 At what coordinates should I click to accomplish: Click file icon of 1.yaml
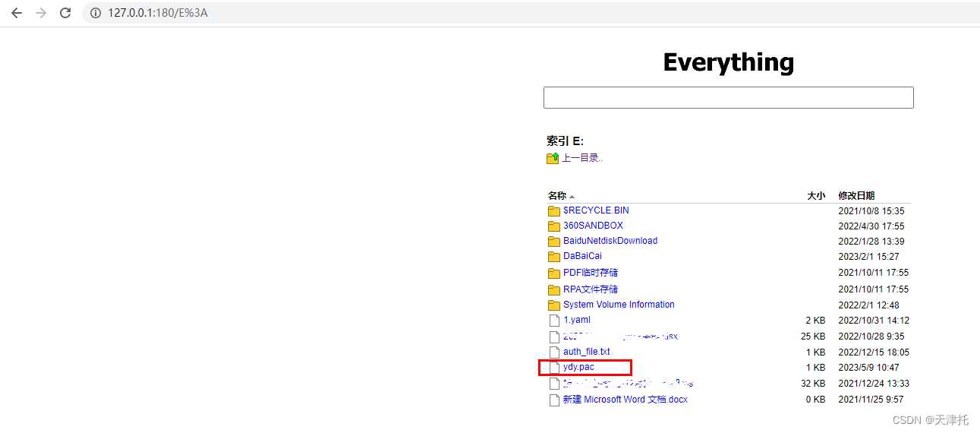tap(554, 321)
